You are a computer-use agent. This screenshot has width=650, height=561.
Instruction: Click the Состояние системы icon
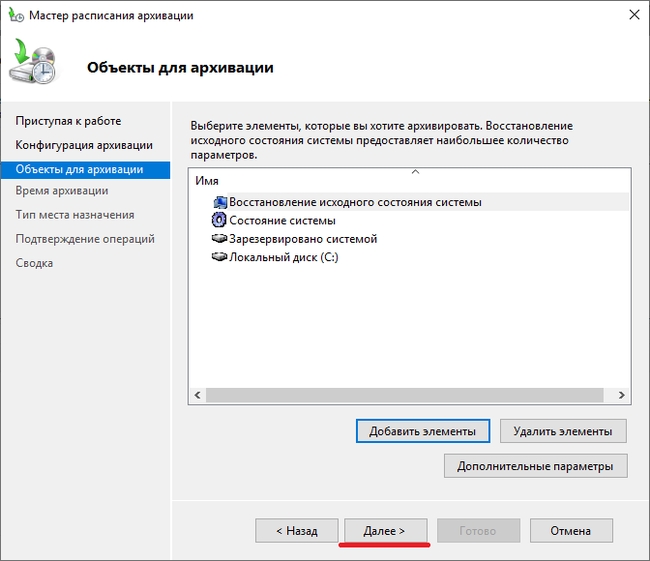click(220, 221)
